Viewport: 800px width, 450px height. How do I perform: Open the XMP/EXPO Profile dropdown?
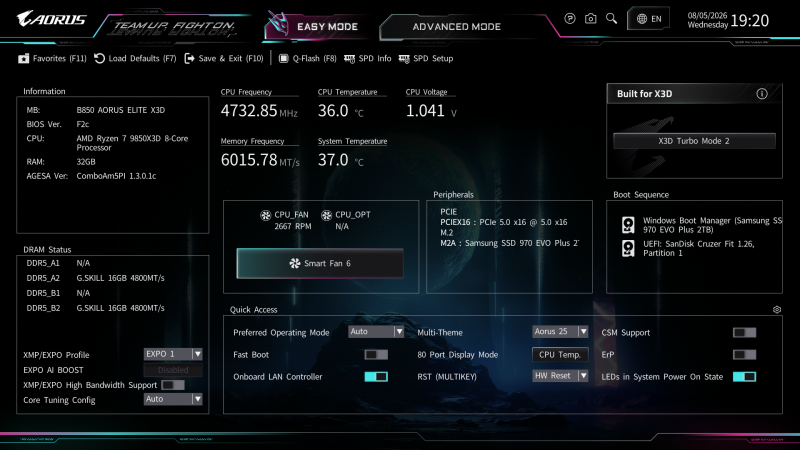point(173,354)
